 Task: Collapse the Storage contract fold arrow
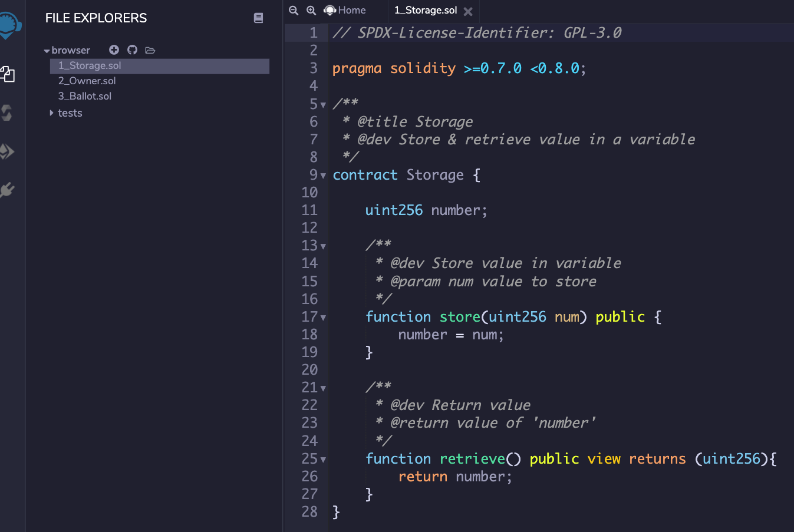[x=323, y=175]
